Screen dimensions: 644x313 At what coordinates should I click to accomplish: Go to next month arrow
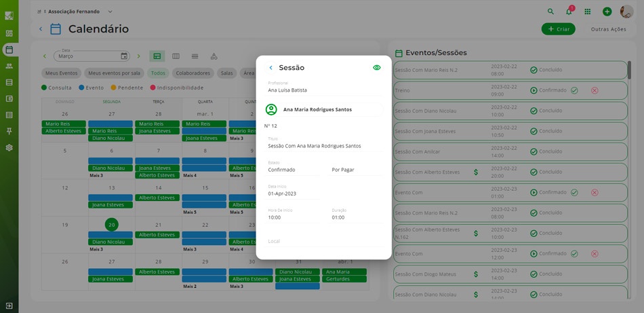coord(139,56)
